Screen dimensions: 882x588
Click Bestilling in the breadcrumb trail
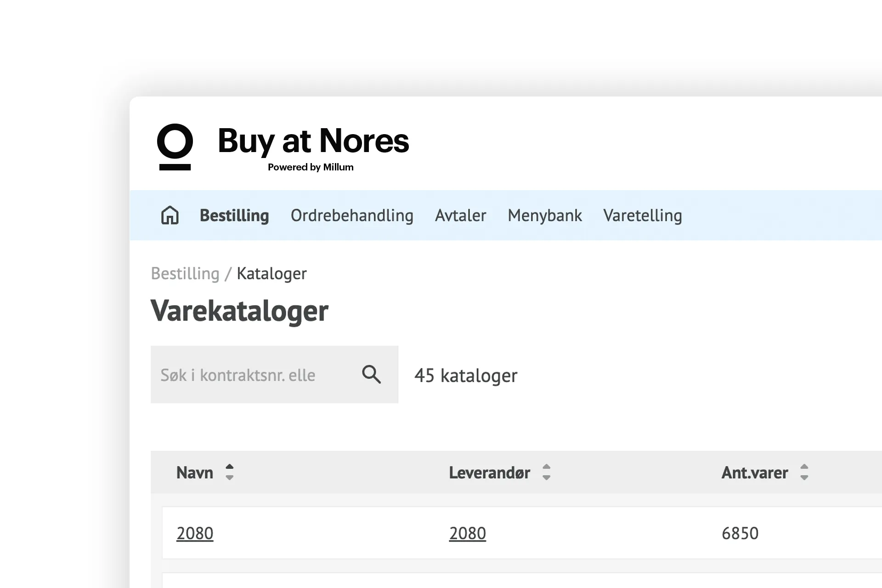coord(185,273)
